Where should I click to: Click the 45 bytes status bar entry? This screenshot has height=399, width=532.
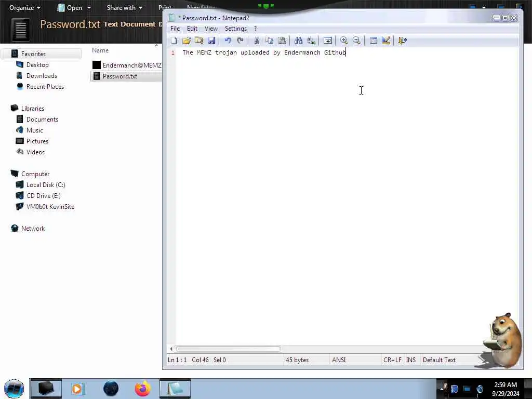click(297, 360)
